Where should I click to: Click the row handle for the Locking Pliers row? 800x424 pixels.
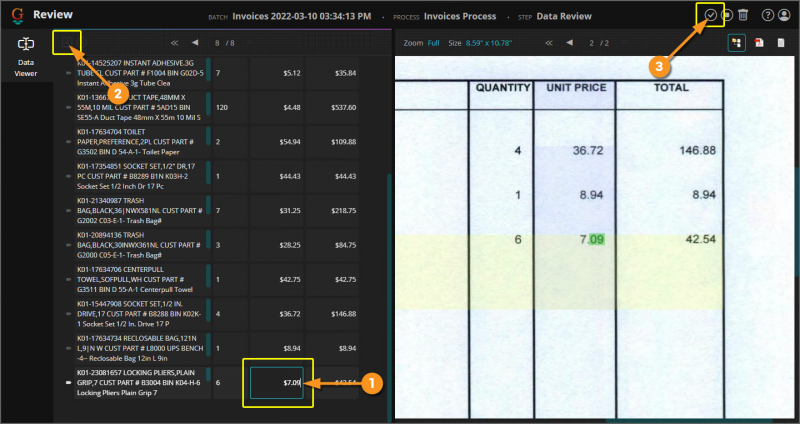(x=68, y=383)
